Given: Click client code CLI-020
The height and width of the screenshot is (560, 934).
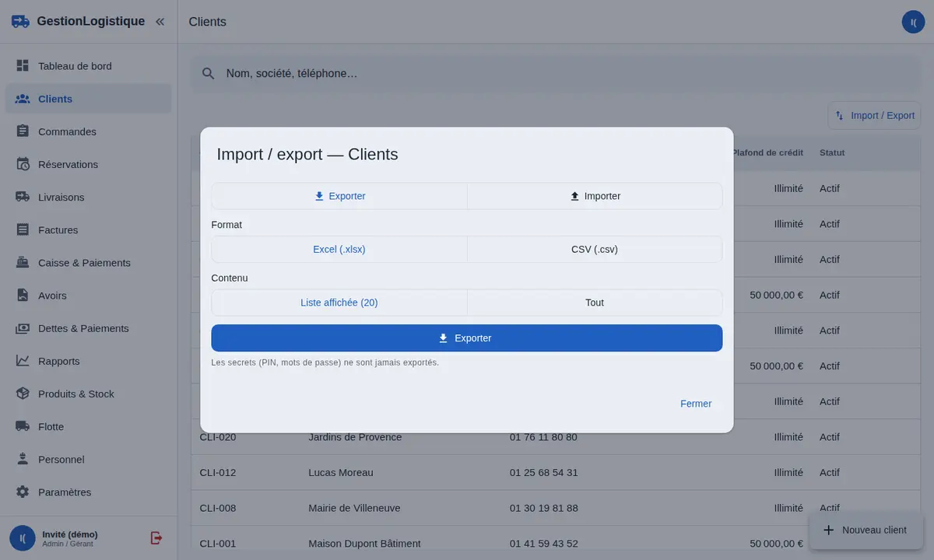Looking at the screenshot, I should [218, 437].
